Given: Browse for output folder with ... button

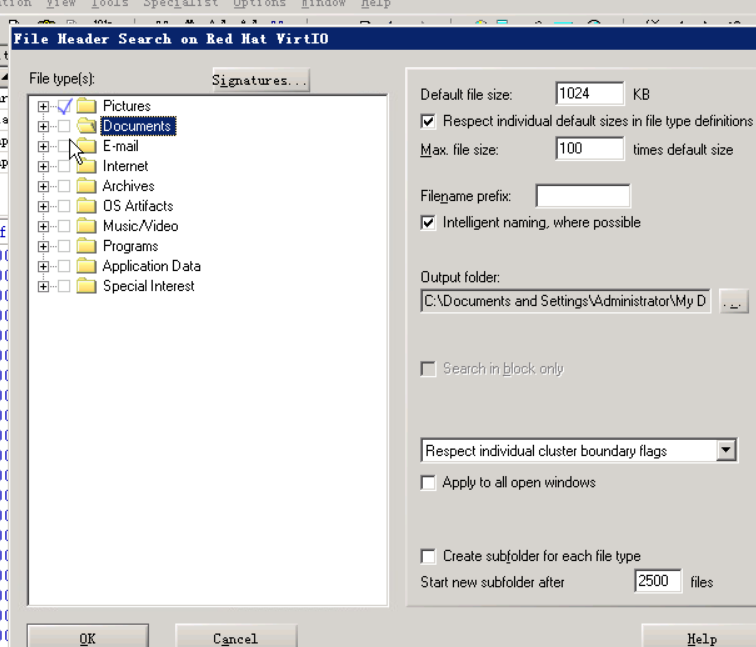Looking at the screenshot, I should [x=733, y=302].
